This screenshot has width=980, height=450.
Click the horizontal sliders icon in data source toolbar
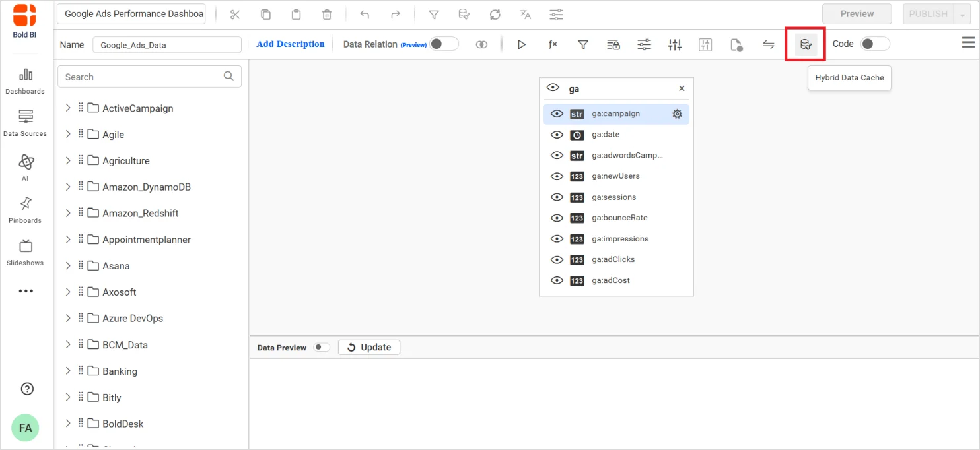click(644, 44)
